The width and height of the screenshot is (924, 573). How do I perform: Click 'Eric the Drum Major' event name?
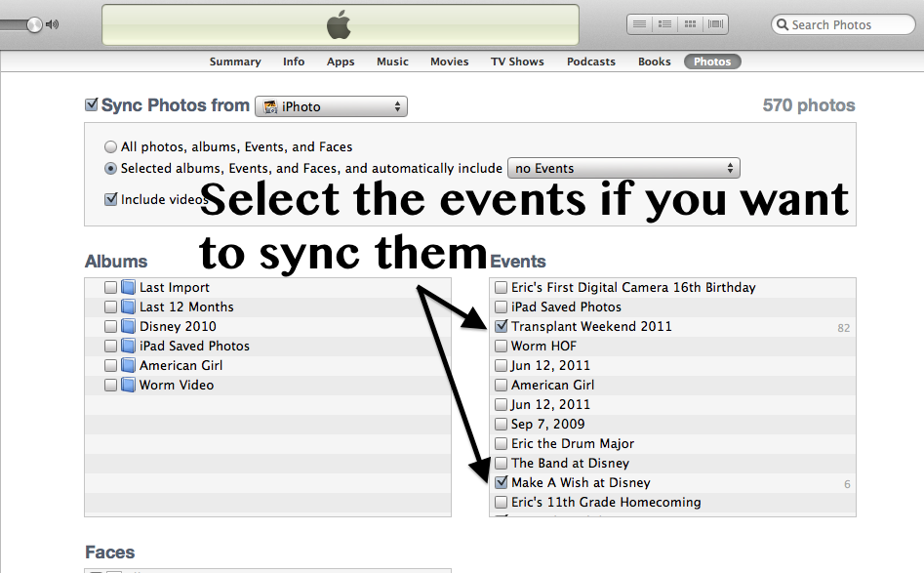coord(573,443)
